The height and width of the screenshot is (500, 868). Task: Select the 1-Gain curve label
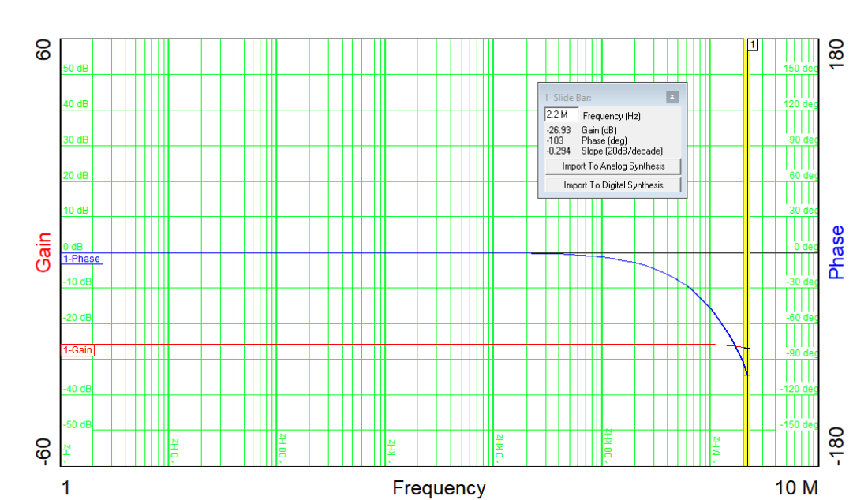point(78,349)
